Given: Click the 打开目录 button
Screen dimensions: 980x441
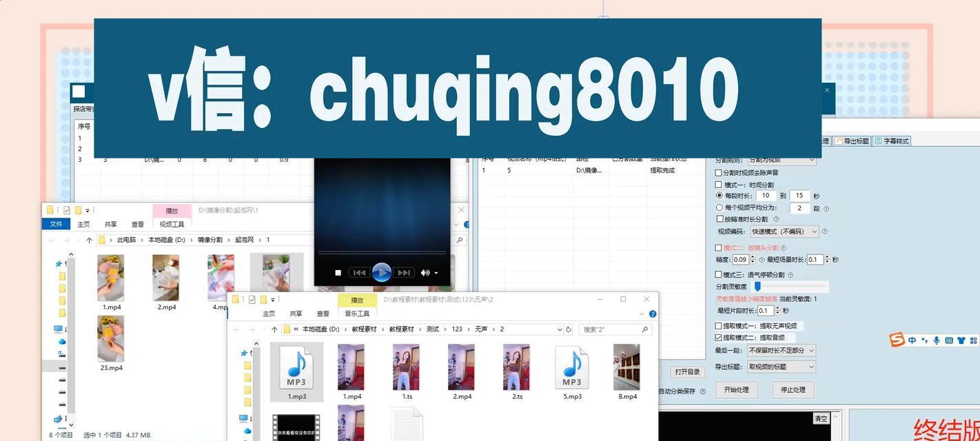Looking at the screenshot, I should point(687,371).
